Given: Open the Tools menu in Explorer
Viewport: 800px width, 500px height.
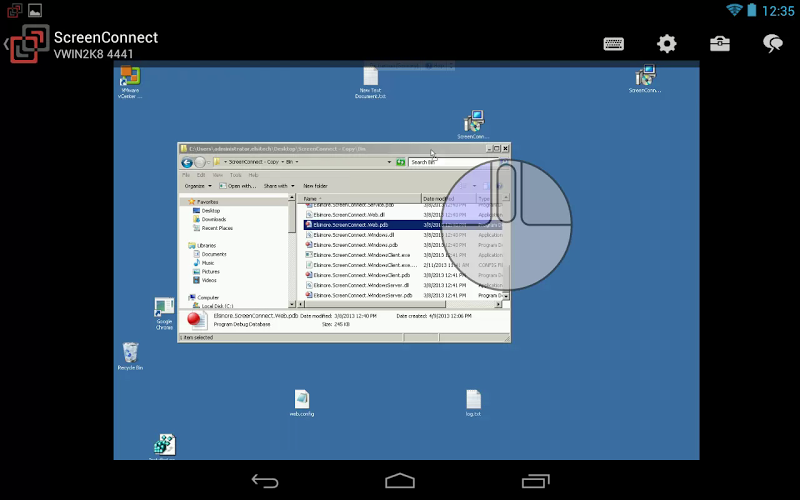Looking at the screenshot, I should click(x=235, y=175).
